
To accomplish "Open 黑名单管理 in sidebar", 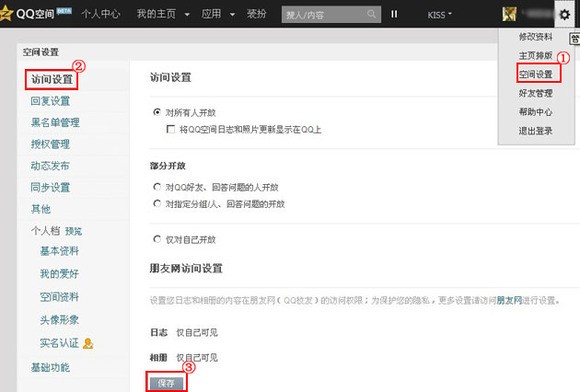I will tap(55, 123).
